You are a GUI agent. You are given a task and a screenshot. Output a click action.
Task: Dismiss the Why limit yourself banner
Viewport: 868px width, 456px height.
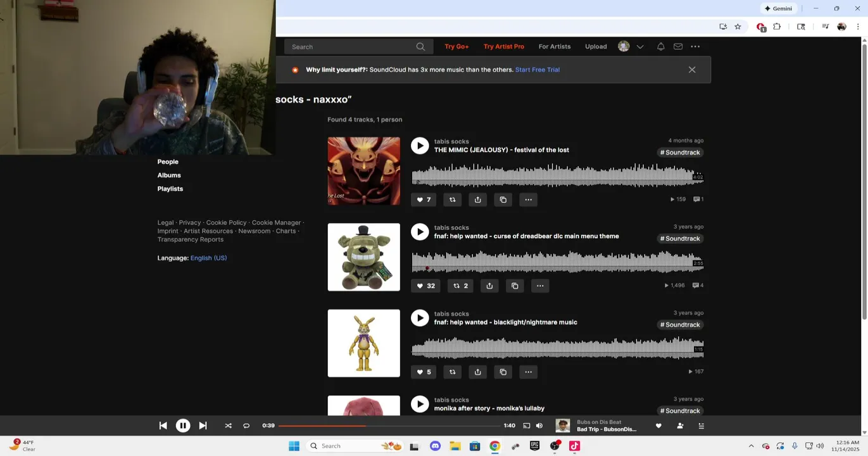coord(692,70)
